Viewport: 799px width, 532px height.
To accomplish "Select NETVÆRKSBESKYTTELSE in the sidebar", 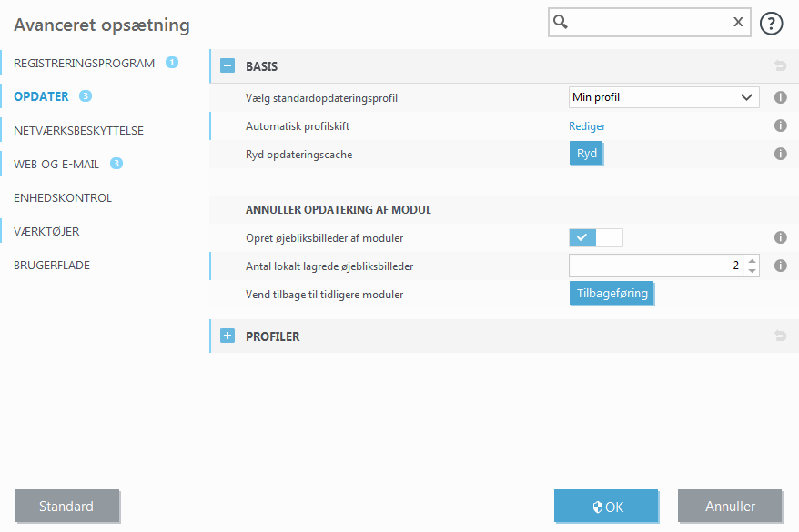I will click(79, 130).
